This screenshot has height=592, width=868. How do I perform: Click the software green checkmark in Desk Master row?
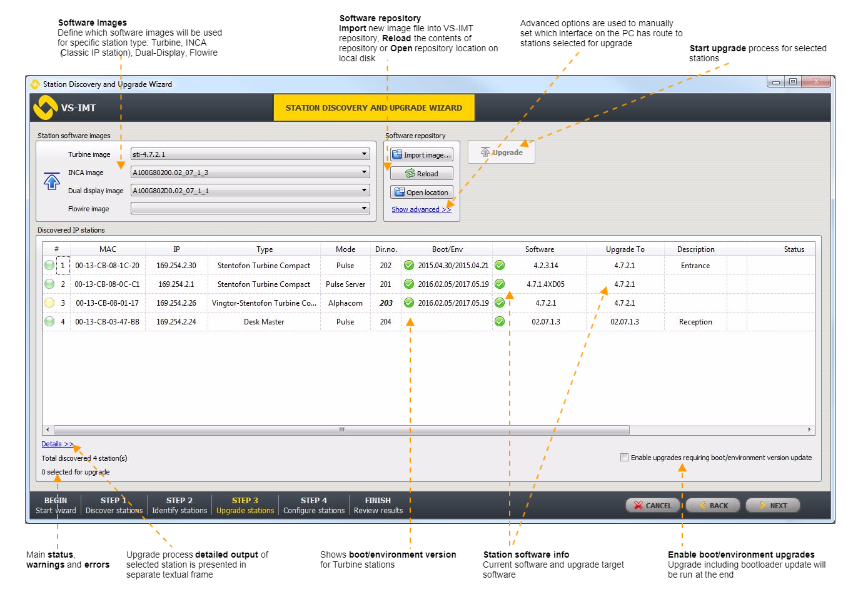pyautogui.click(x=500, y=322)
